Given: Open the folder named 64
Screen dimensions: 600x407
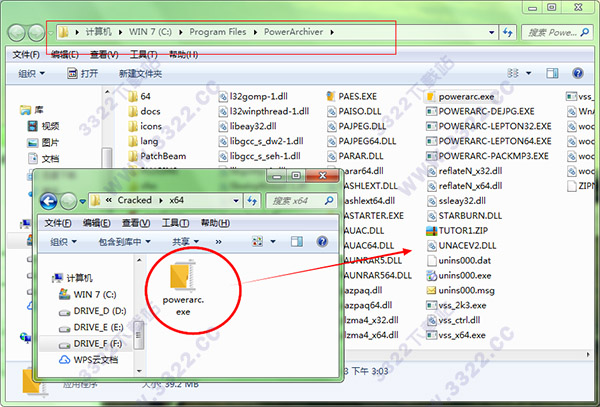Looking at the screenshot, I should coord(139,96).
